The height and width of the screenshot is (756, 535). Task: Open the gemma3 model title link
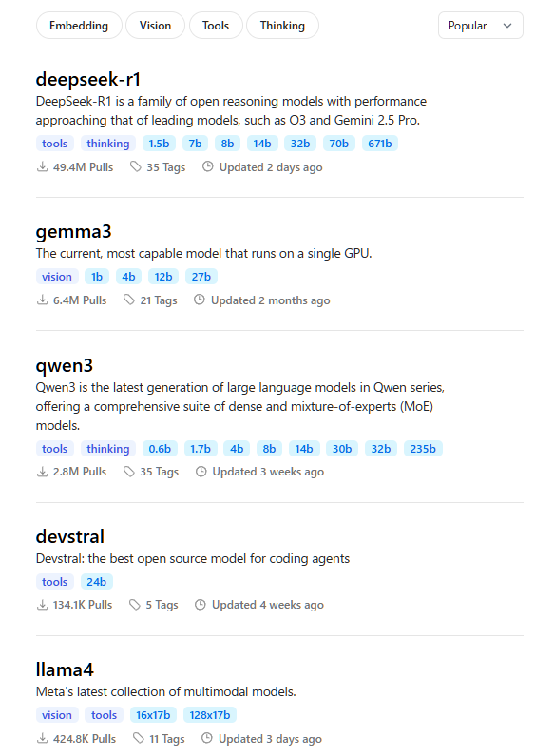[x=73, y=231]
